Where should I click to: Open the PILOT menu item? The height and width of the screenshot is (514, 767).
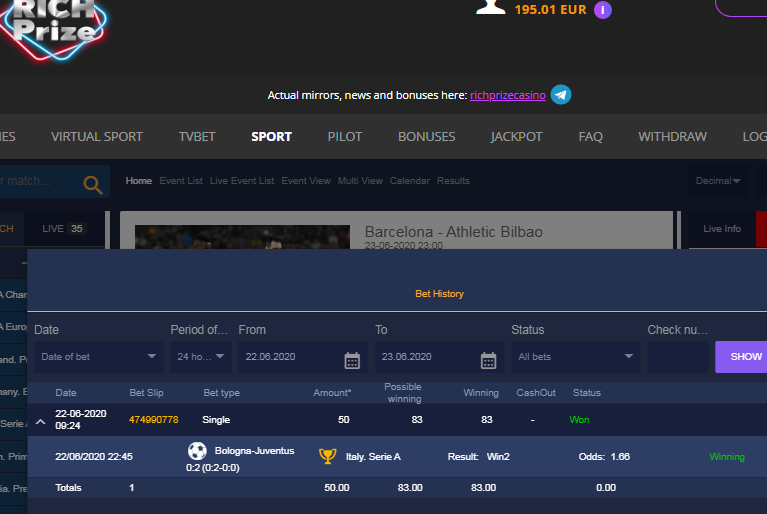tap(345, 136)
